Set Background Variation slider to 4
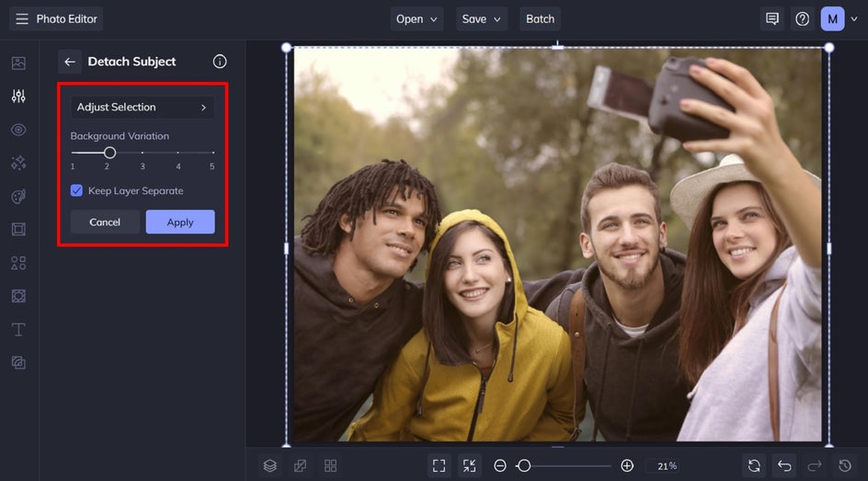The height and width of the screenshot is (481, 868). point(178,153)
